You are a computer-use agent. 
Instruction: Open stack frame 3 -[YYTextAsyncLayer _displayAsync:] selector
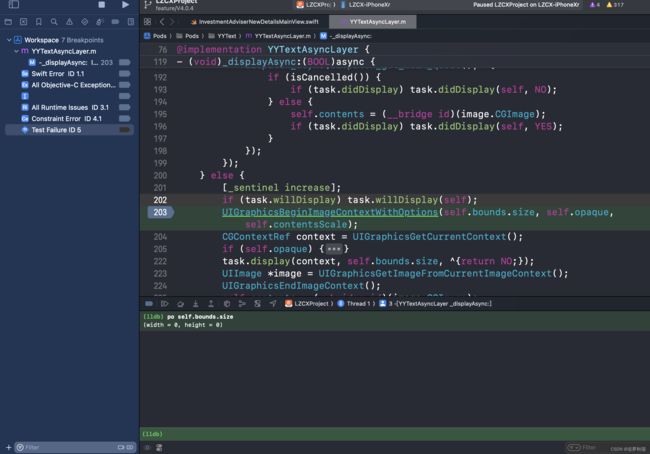point(436,304)
